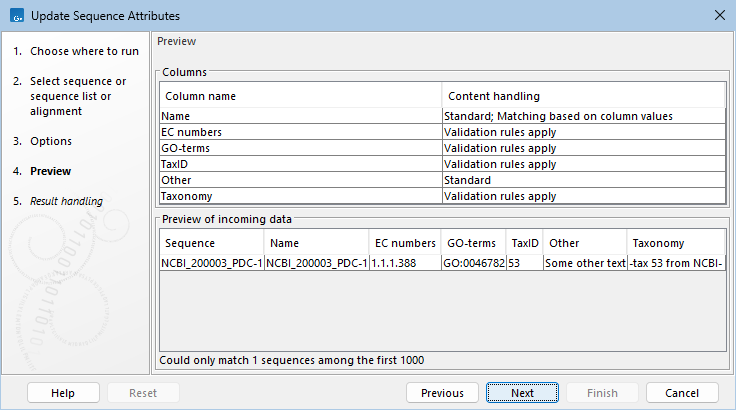Screen dimensions: 736x410
Task: Click the 'Some other text' cell
Action: click(585, 263)
